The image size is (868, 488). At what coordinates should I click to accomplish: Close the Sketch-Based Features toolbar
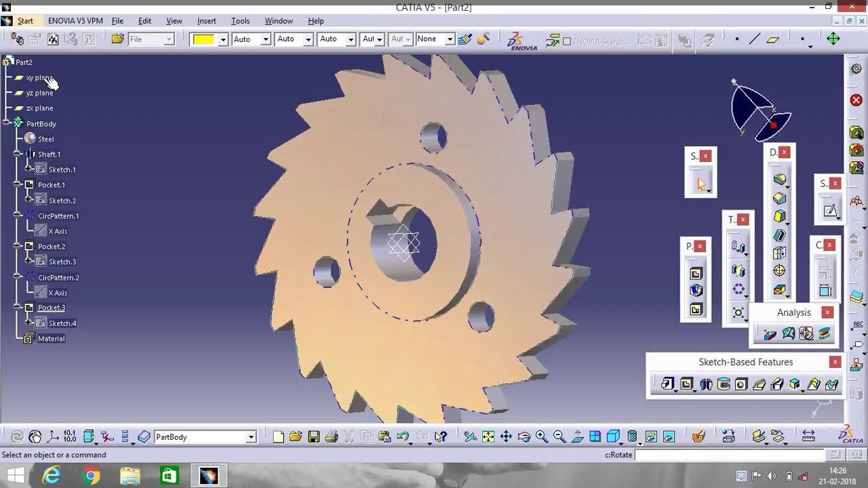coord(835,362)
